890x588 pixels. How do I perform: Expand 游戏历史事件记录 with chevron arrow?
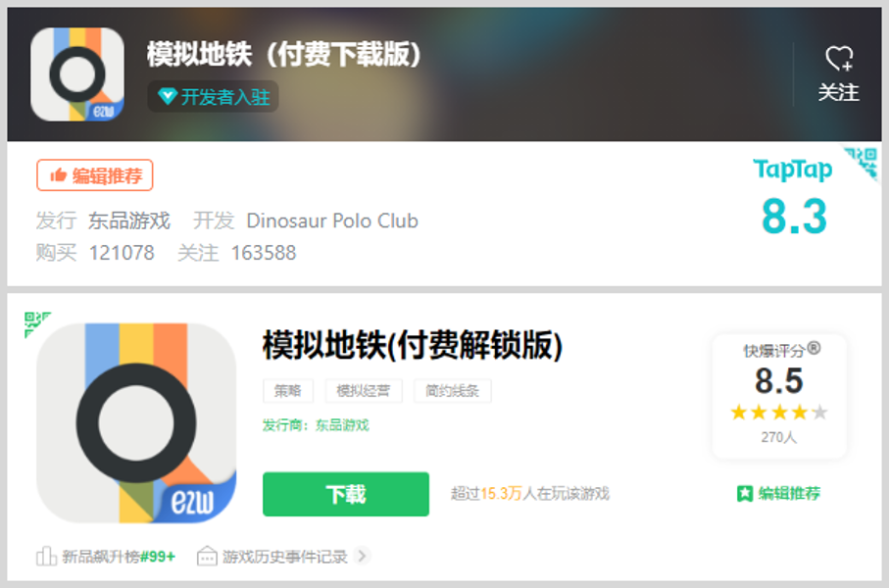tap(362, 556)
